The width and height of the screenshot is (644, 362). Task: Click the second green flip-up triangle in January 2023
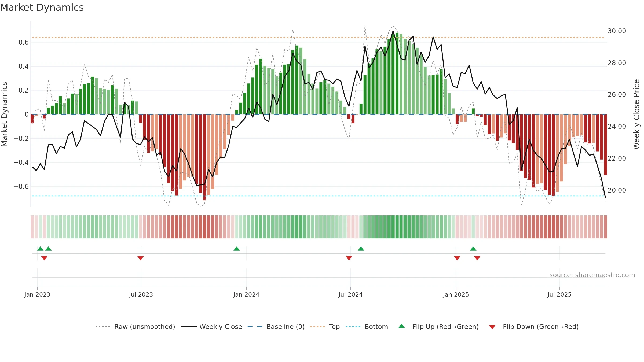[48, 249]
